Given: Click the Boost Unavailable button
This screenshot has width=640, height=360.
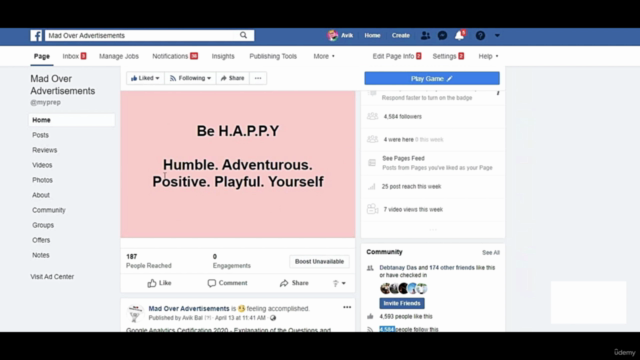Looking at the screenshot, I should 319,261.
